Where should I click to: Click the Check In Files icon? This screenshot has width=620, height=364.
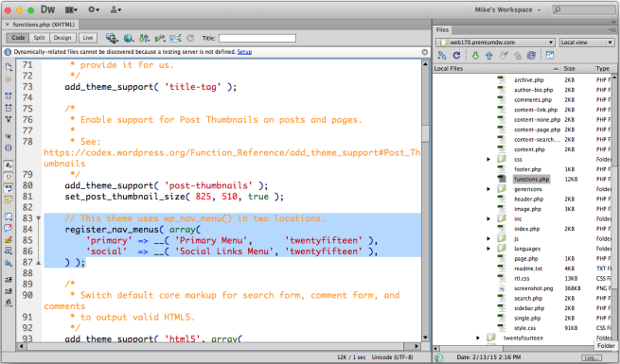(x=517, y=55)
